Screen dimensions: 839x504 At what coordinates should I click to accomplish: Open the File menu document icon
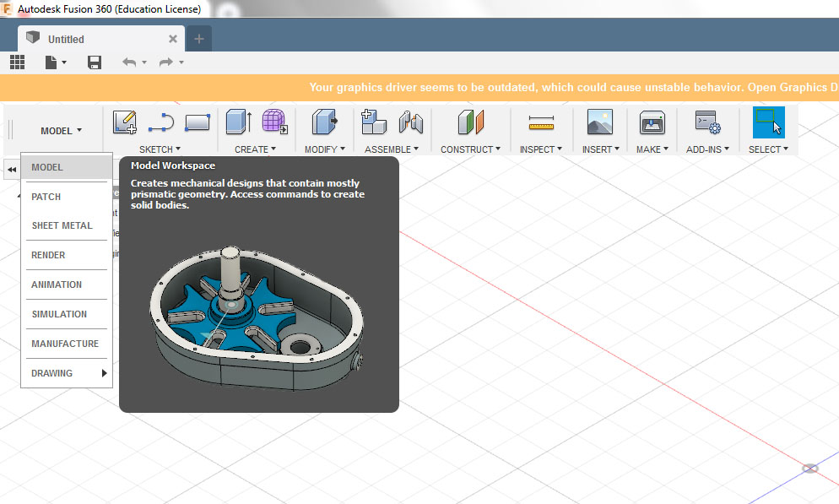click(51, 62)
